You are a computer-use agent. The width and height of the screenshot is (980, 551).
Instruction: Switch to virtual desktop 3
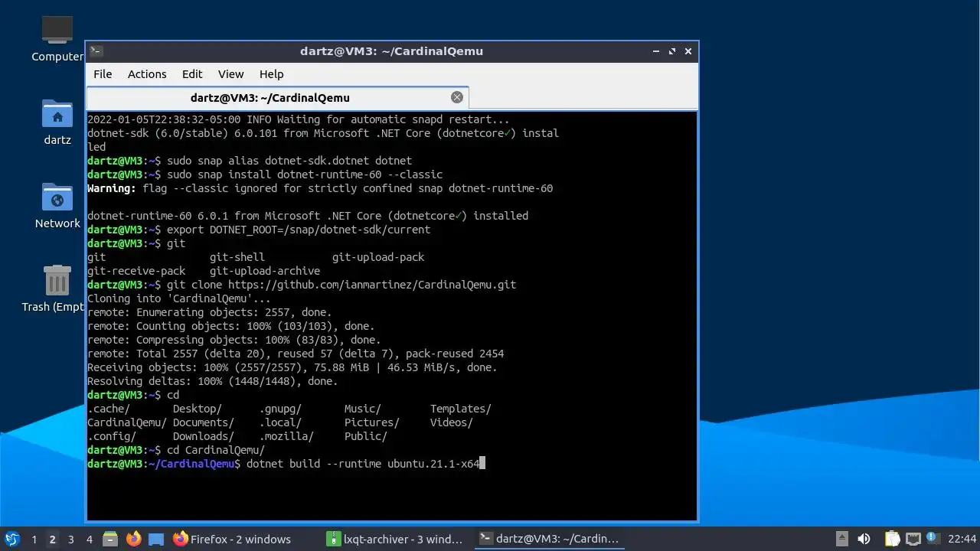(71, 540)
